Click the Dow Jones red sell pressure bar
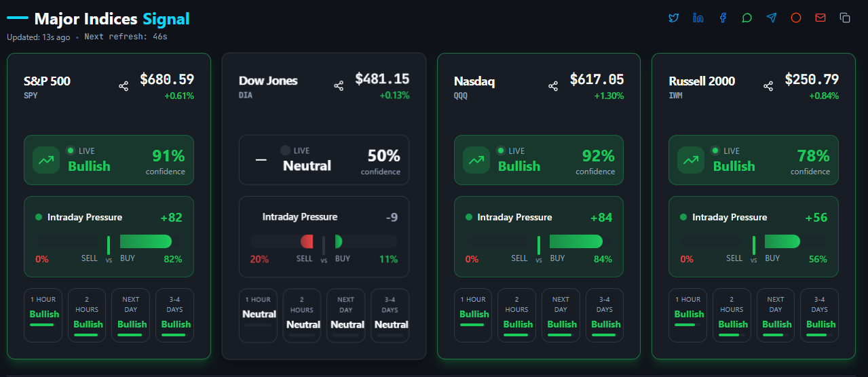This screenshot has width=868, height=377. (307, 241)
